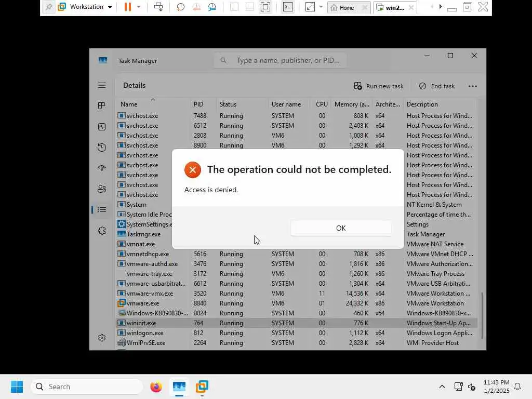Select the vmware-tray.exe process row
532x399 pixels.
pos(297,273)
